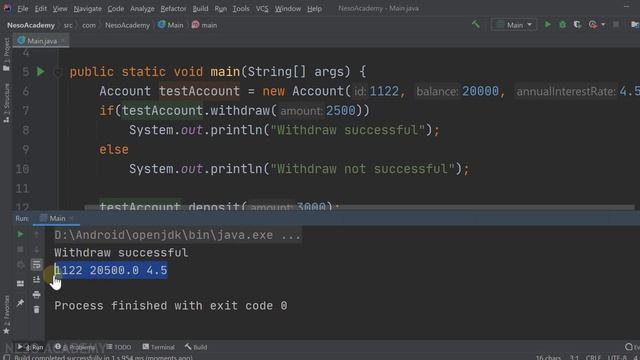
Task: Move down the stack trace arrow
Action: (x=36, y=249)
